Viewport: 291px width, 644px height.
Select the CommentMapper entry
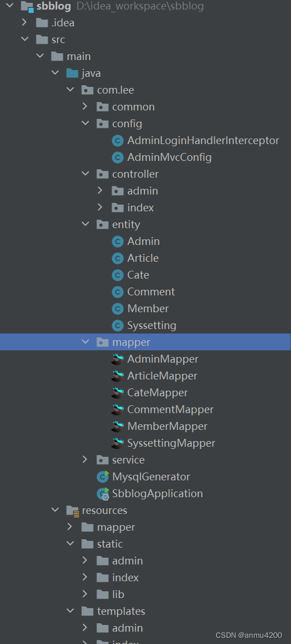coord(170,410)
